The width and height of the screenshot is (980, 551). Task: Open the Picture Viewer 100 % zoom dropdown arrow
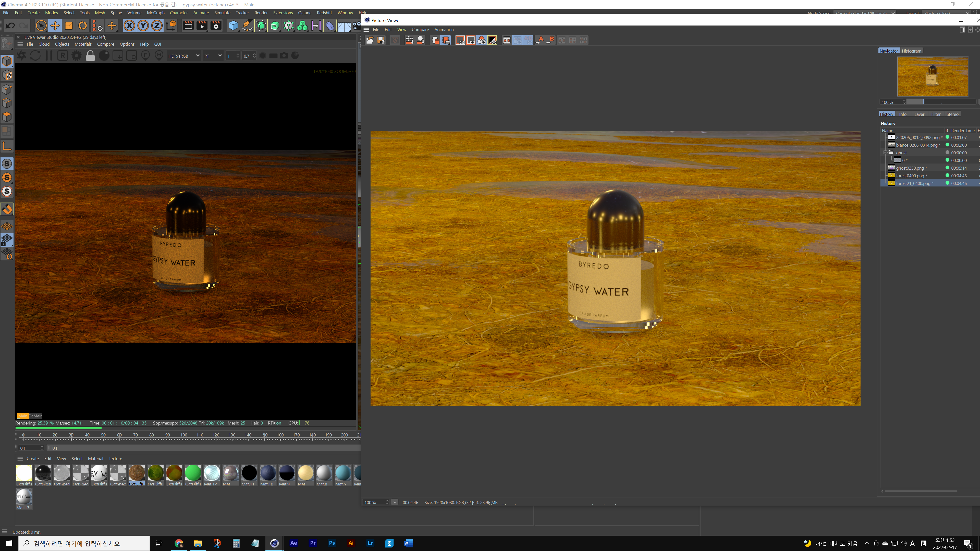(x=395, y=502)
